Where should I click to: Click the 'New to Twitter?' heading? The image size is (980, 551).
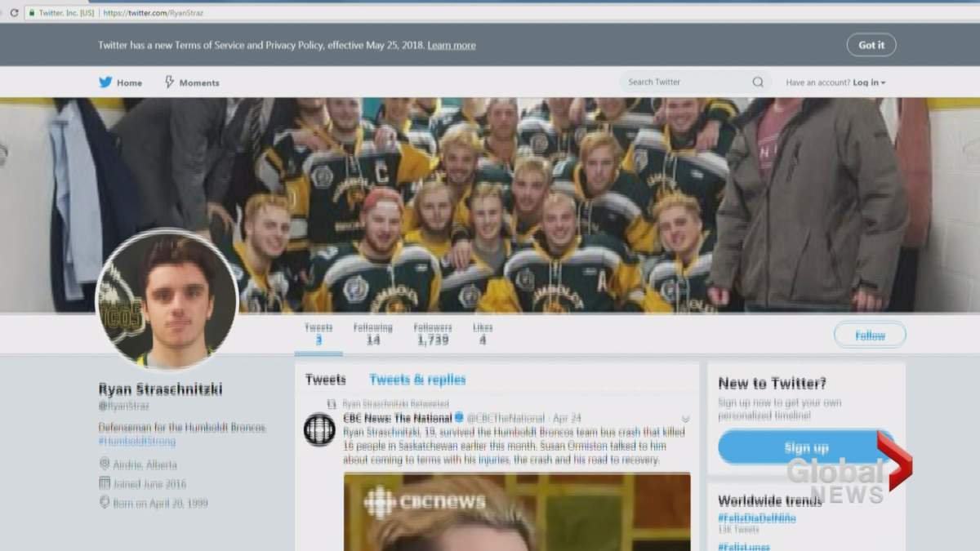click(x=772, y=383)
